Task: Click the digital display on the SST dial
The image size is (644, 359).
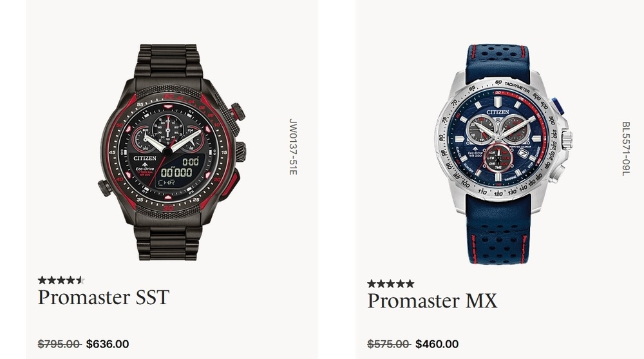Action: pos(178,171)
